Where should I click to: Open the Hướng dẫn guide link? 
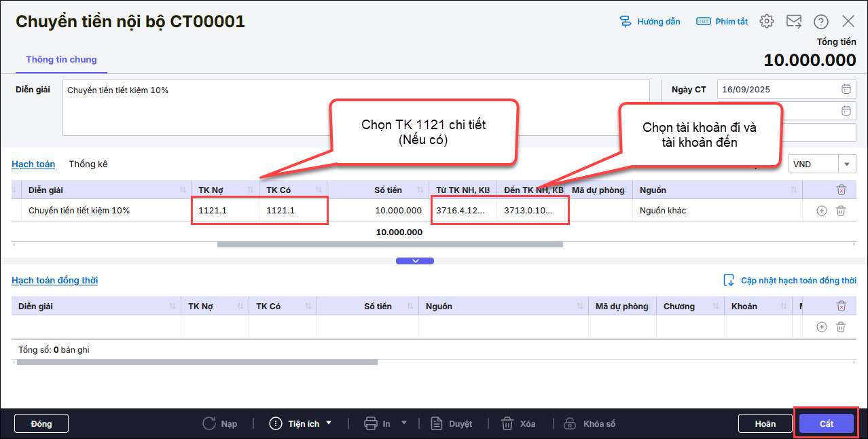tap(650, 22)
